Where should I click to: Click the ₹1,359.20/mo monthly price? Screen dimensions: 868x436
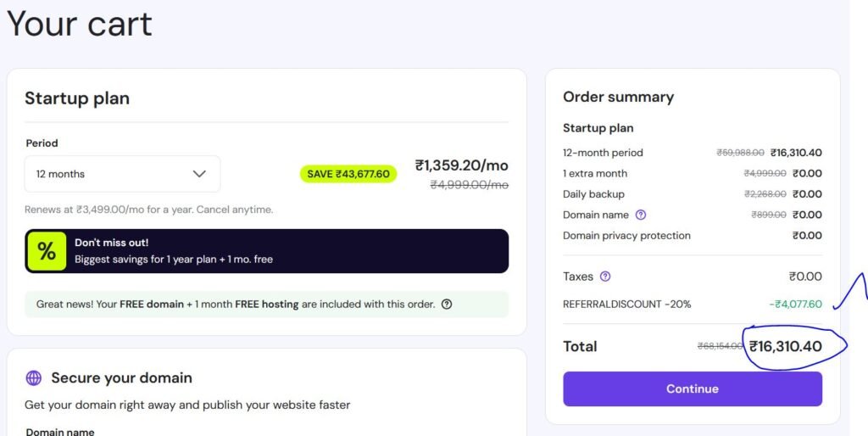coord(460,165)
